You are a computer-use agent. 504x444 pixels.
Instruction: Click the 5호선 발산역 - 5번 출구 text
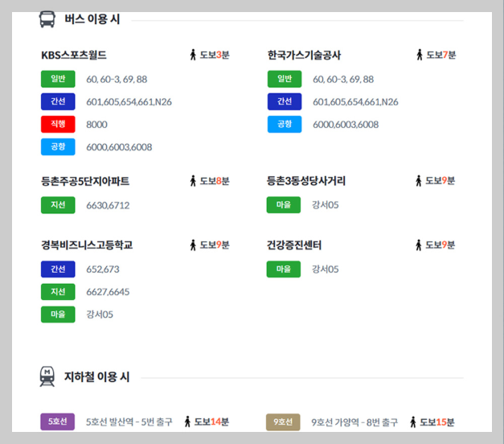coord(129,421)
